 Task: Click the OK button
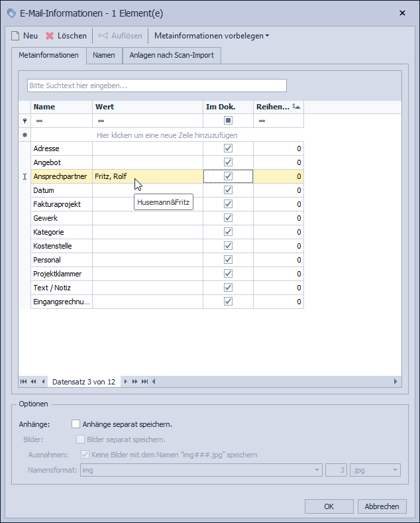click(329, 506)
